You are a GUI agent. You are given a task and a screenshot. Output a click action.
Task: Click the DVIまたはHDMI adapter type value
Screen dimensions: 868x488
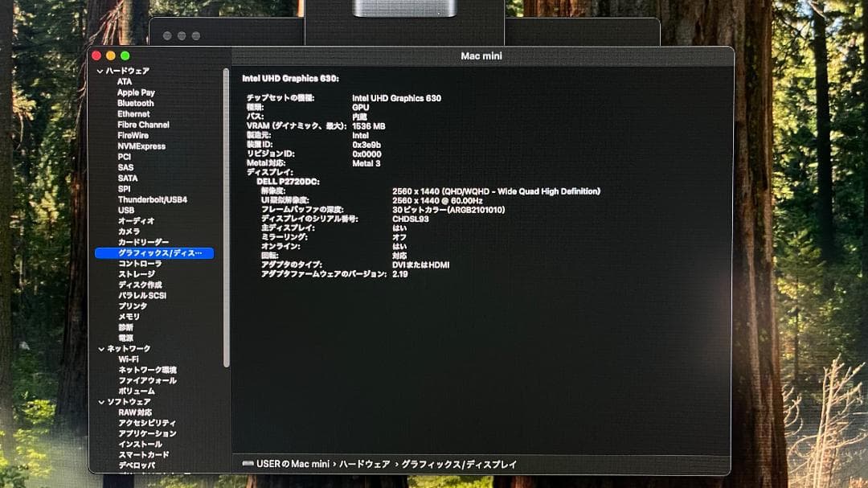(x=420, y=265)
